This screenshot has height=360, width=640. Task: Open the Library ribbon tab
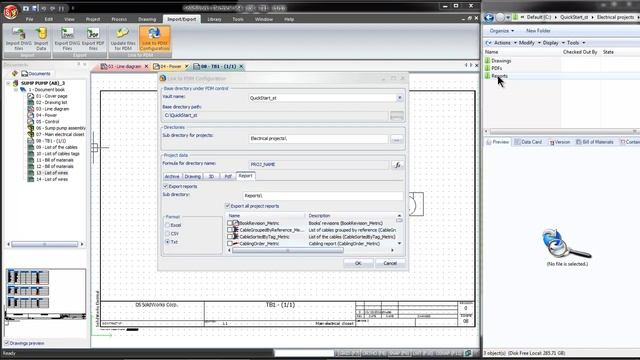point(214,19)
